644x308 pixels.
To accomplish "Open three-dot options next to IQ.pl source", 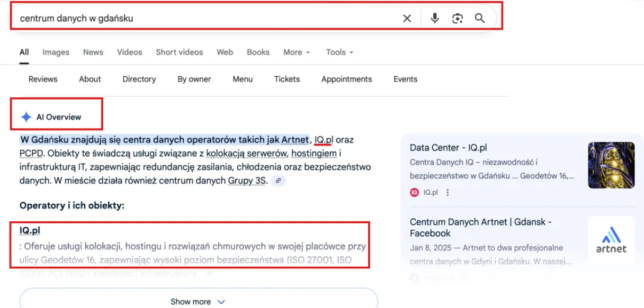I will 448,193.
